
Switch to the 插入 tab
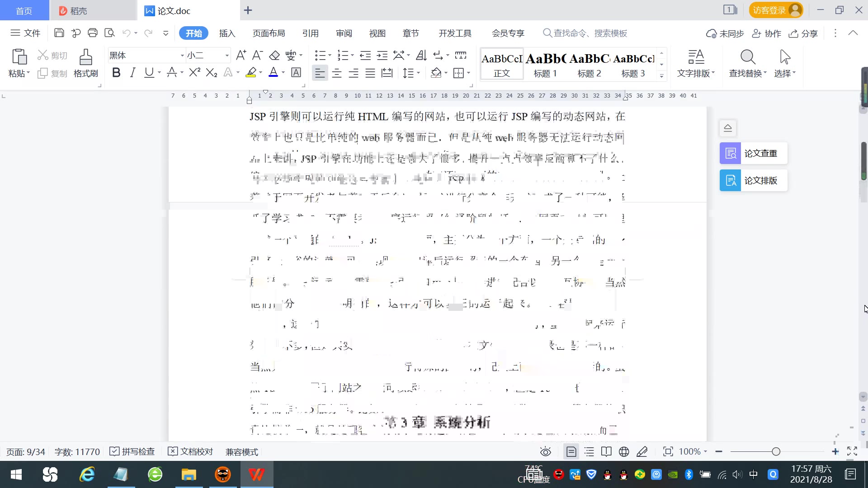(227, 33)
